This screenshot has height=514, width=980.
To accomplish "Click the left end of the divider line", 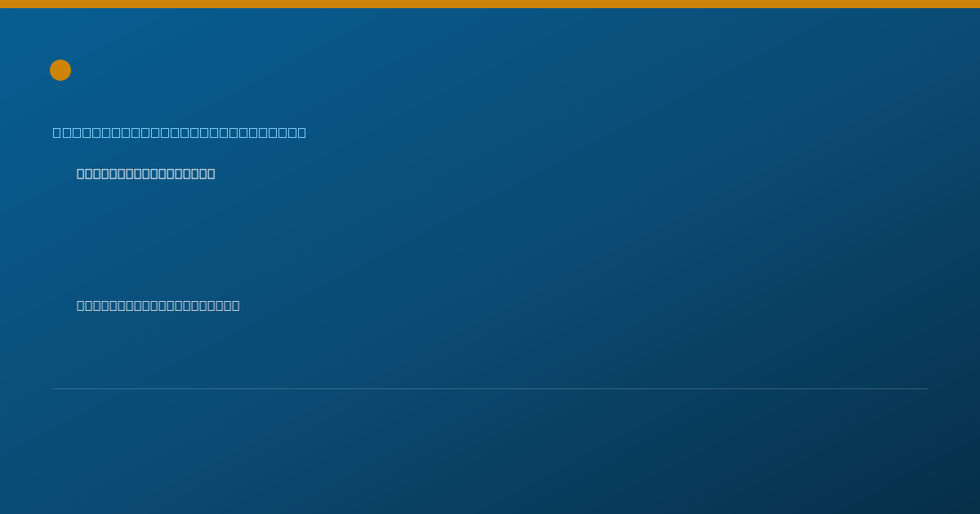I will click(54, 388).
